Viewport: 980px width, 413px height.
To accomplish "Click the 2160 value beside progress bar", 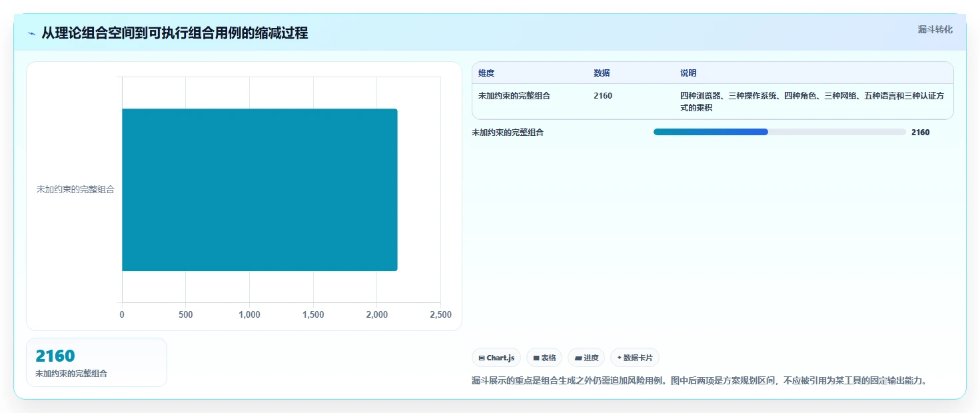I will pyautogui.click(x=920, y=133).
